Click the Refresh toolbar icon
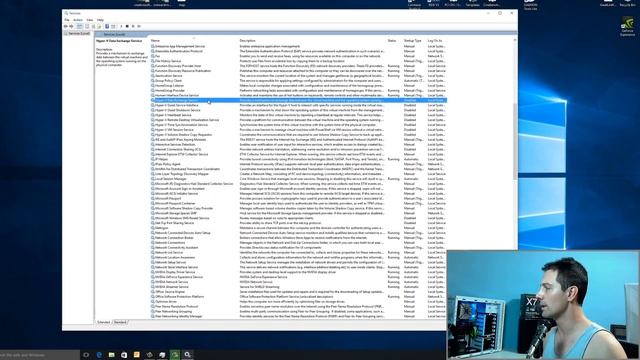Viewport: 640px width, 360px height. point(93,26)
